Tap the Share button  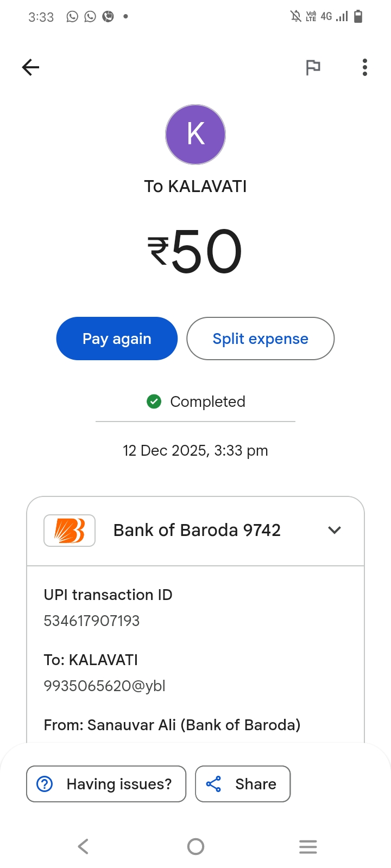(x=243, y=784)
